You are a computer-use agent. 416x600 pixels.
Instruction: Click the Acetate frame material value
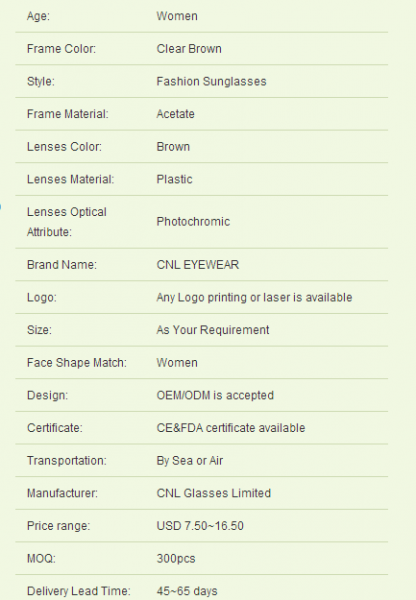click(175, 114)
